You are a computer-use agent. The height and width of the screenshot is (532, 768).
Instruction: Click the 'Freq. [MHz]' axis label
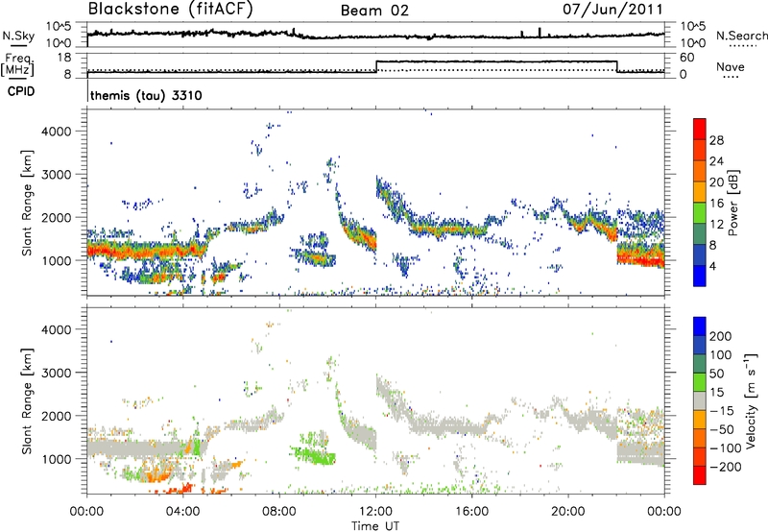[x=18, y=64]
